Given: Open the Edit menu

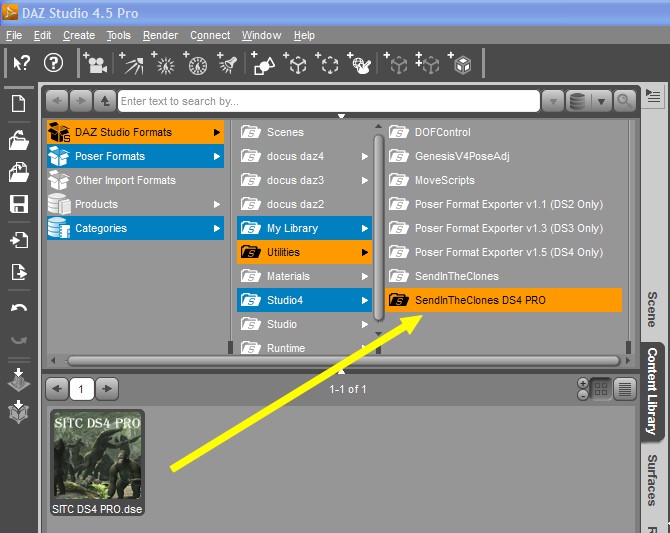Looking at the screenshot, I should 42,35.
